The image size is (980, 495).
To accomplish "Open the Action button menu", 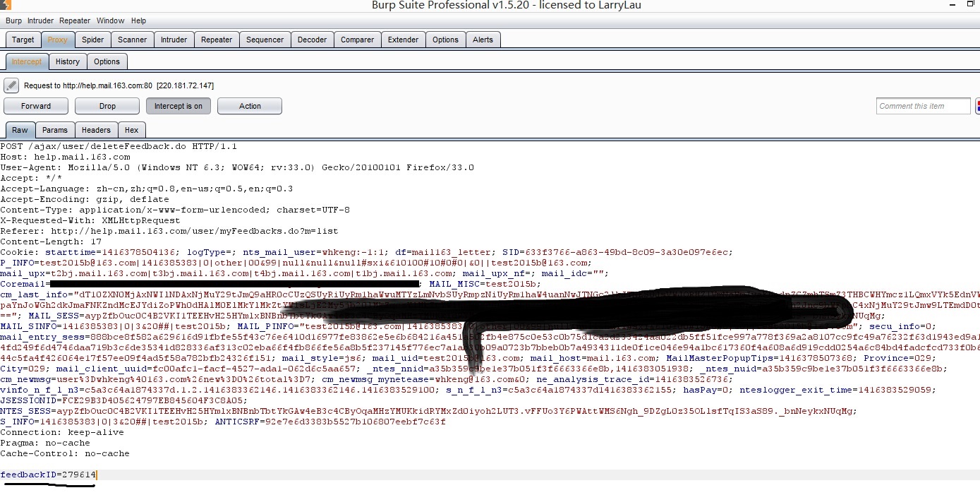I will [x=250, y=106].
